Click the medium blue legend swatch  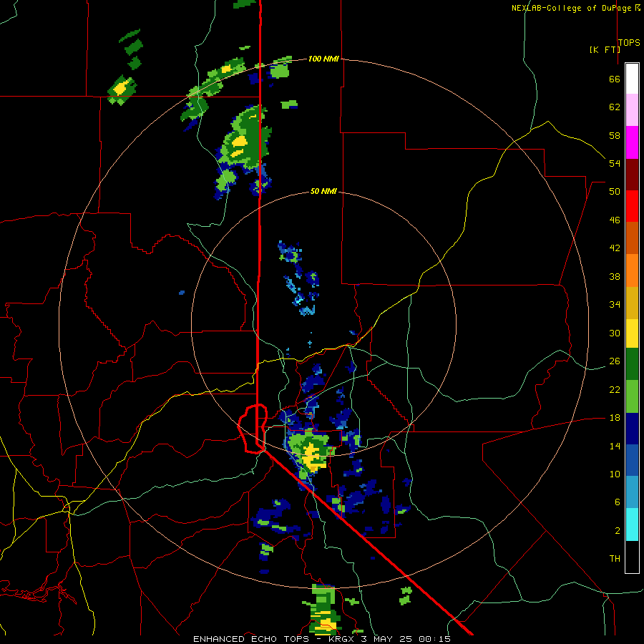tap(632, 460)
